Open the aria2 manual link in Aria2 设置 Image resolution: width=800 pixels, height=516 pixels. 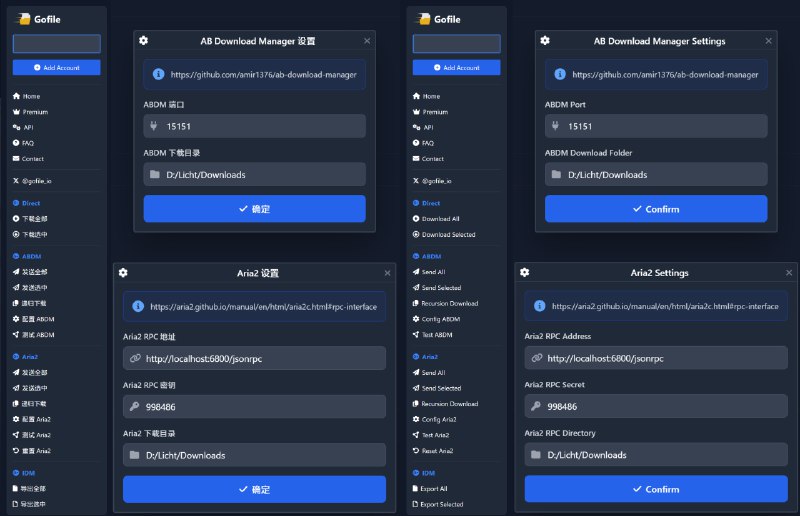(263, 307)
